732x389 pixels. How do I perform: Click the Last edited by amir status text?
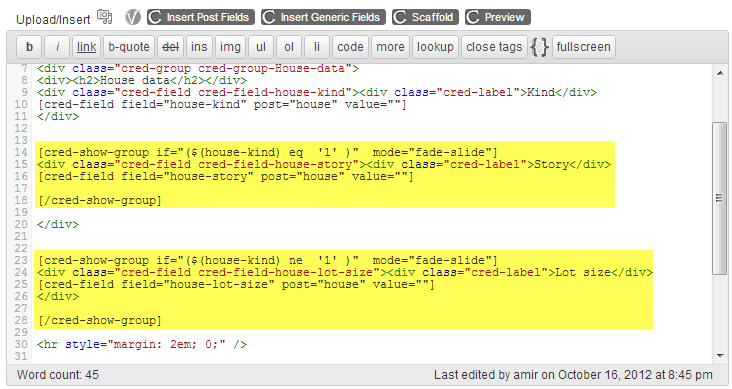pyautogui.click(x=573, y=375)
